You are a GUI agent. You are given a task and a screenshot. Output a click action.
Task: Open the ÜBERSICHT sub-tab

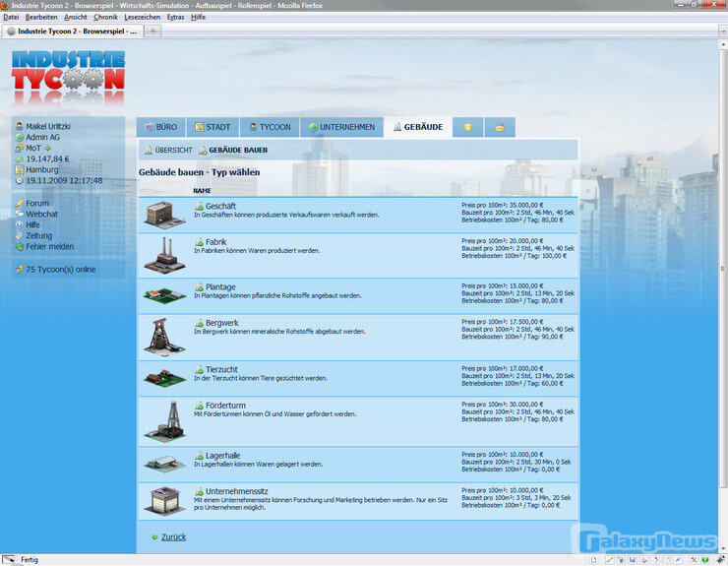coord(168,150)
